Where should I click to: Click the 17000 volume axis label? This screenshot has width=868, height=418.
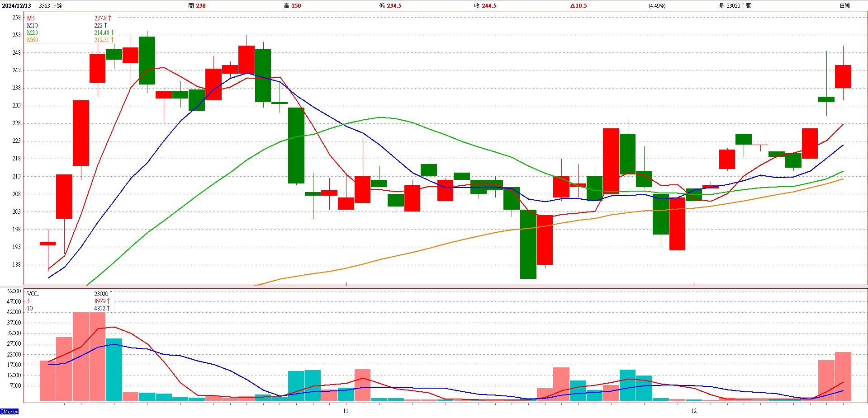click(14, 365)
